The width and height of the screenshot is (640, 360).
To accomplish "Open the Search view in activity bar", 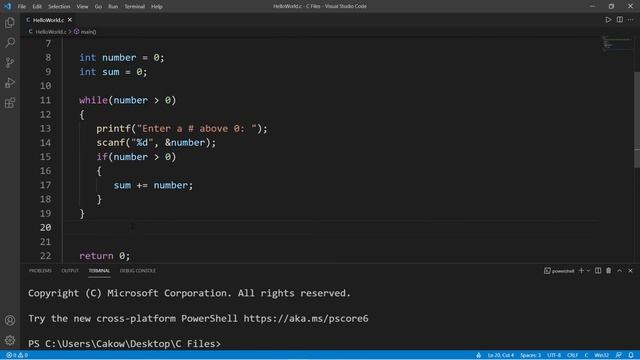I will [10, 42].
